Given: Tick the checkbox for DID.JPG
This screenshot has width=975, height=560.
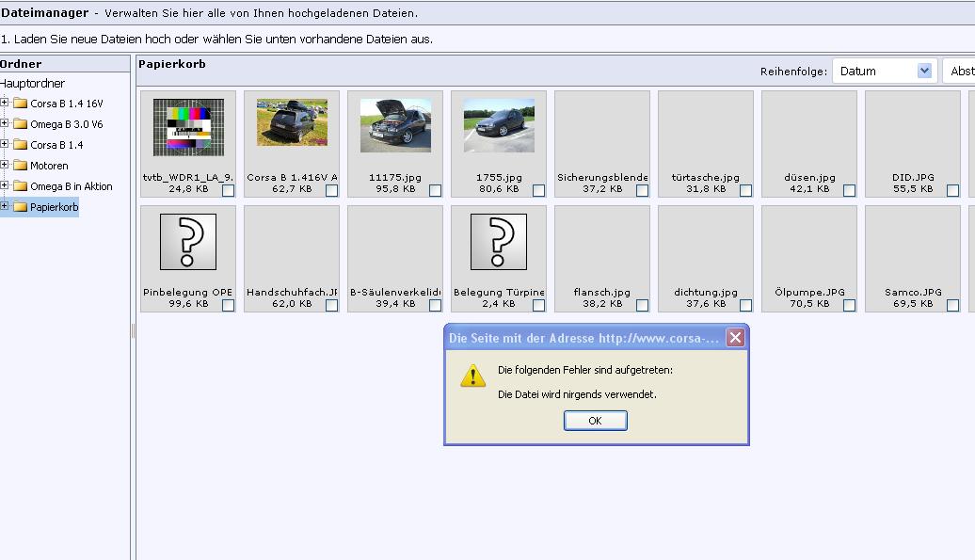Looking at the screenshot, I should (952, 191).
